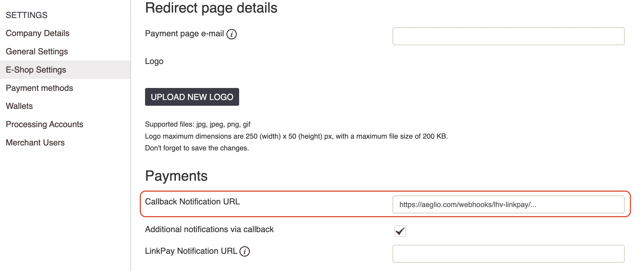Viewport: 644px width, 271px height.
Task: Uncheck Additional notifications via callback checkbox
Action: click(x=400, y=231)
